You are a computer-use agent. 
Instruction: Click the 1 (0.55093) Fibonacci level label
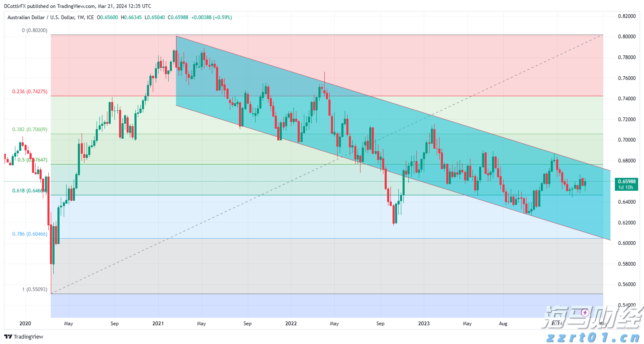click(35, 289)
